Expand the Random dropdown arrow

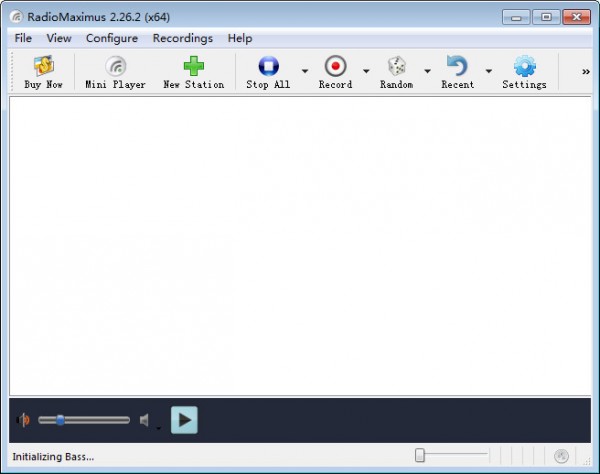click(x=427, y=71)
